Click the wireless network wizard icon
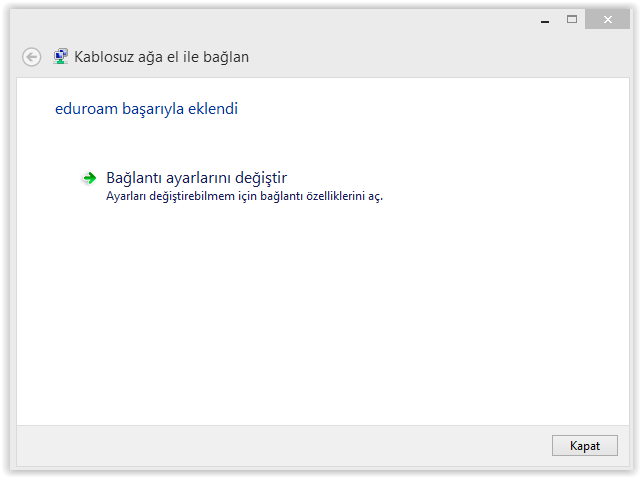The height and width of the screenshot is (478, 641). point(61,56)
